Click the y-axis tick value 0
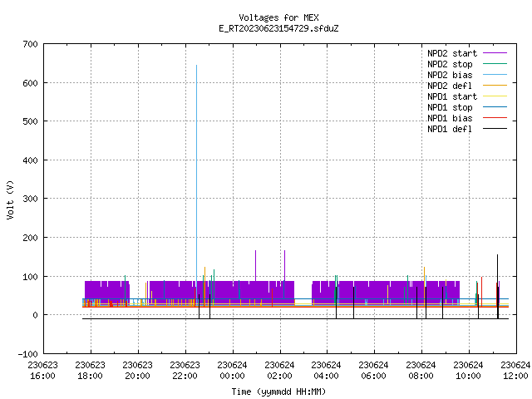532x399 pixels. 35,315
